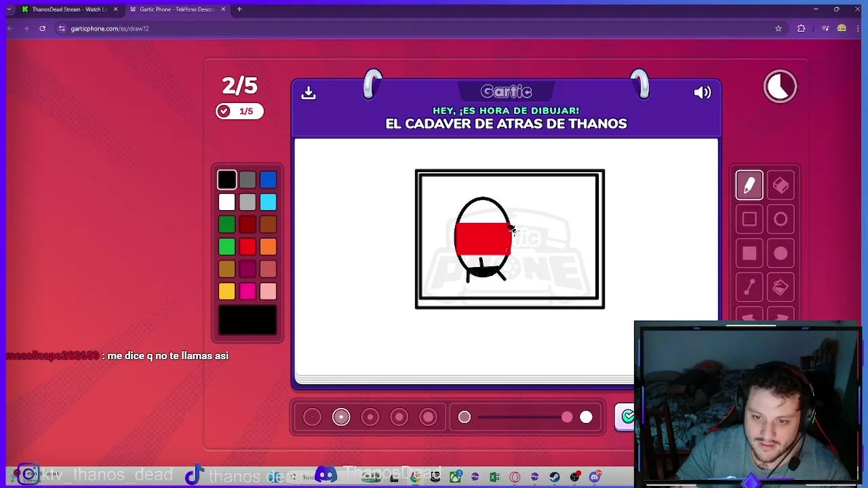Click the Gartic logo in the header
This screenshot has height=488, width=868.
click(x=506, y=91)
